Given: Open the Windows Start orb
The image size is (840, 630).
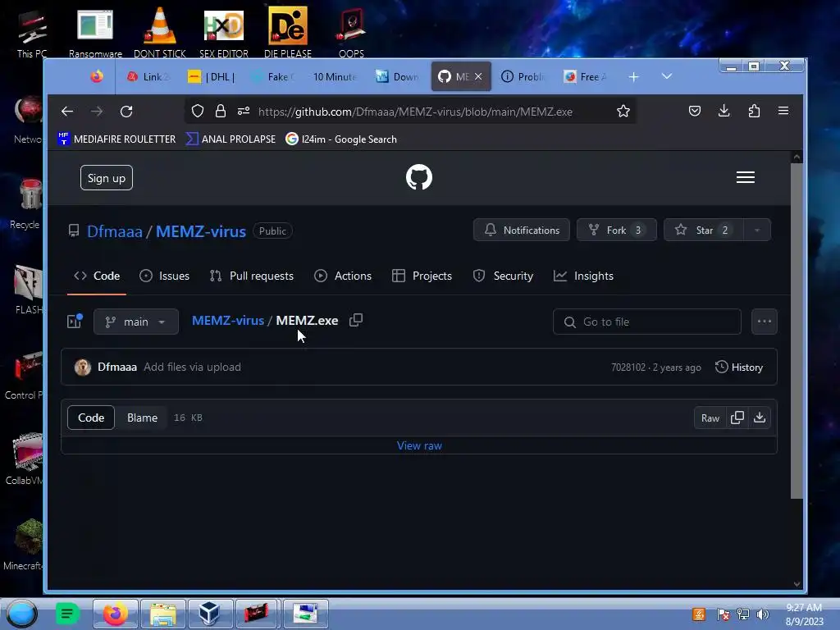Looking at the screenshot, I should coord(21,614).
